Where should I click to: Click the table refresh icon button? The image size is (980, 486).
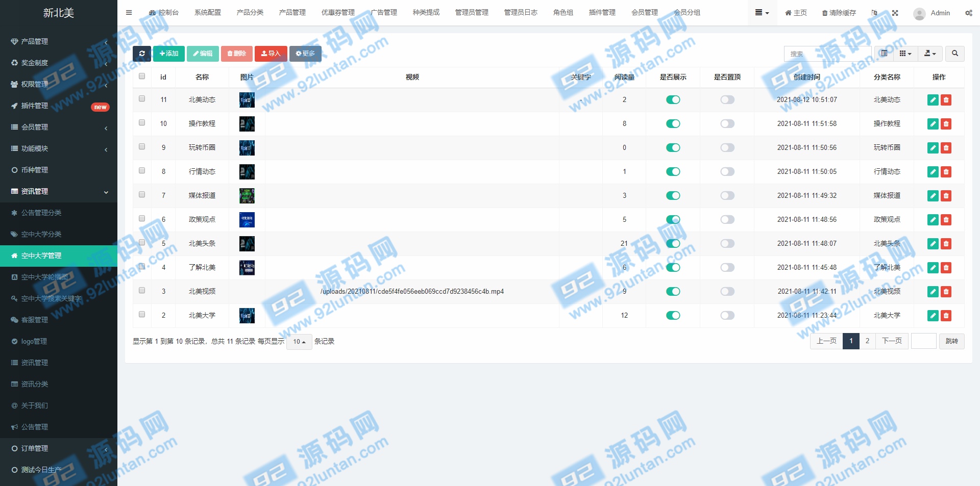click(142, 54)
